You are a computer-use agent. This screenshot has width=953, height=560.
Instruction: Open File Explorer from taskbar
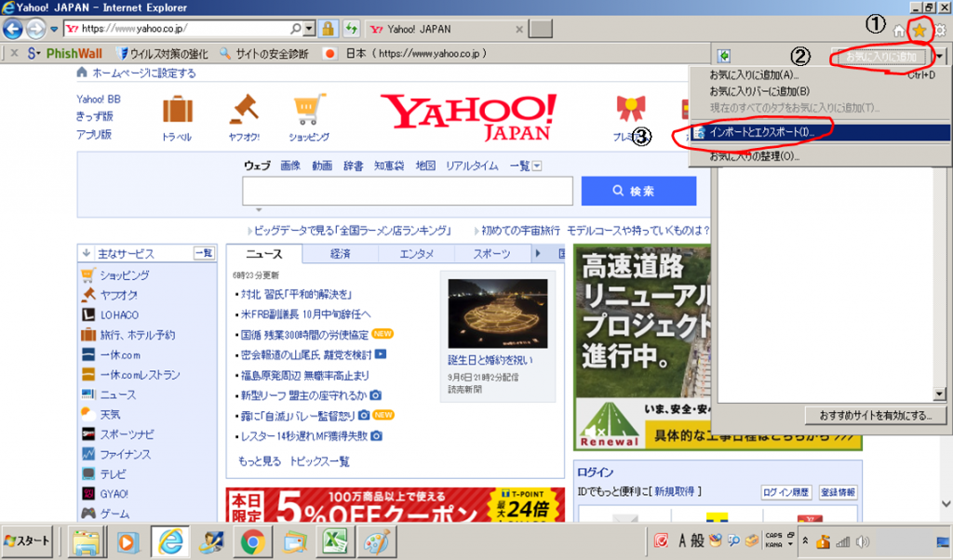click(x=87, y=541)
